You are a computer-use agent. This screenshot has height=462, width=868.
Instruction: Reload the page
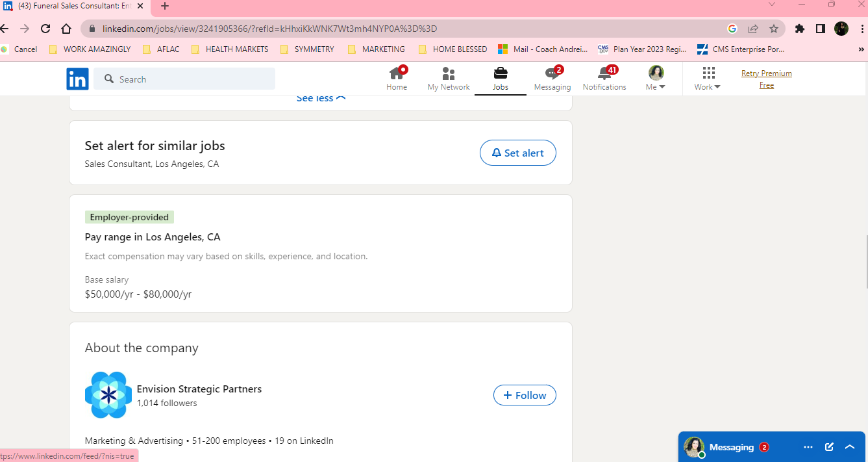[45, 29]
